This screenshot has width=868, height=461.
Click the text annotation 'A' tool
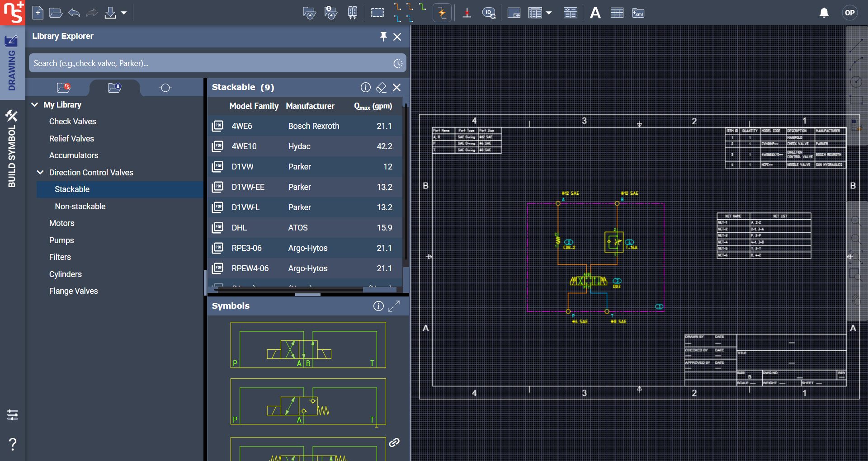click(x=595, y=13)
